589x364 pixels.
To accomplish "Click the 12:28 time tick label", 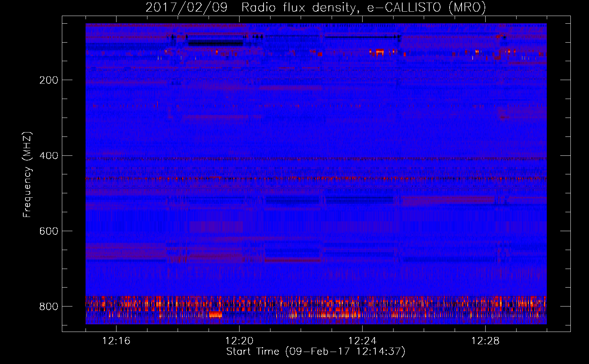I will pos(485,341).
